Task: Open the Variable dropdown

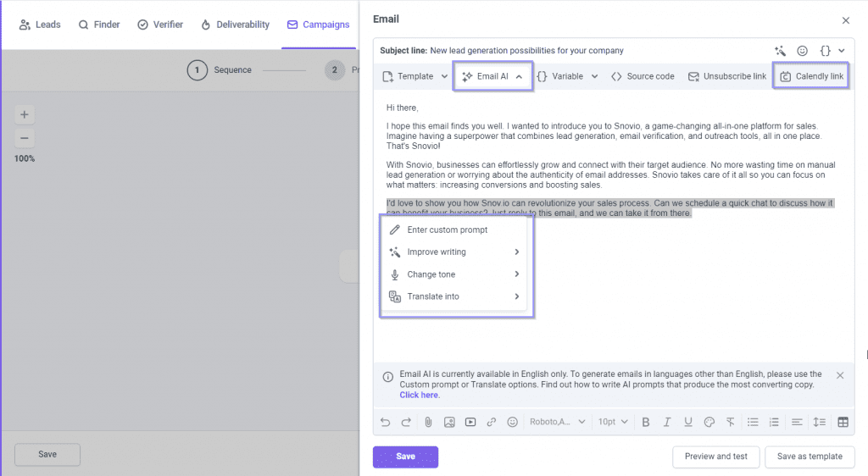Action: tap(567, 76)
